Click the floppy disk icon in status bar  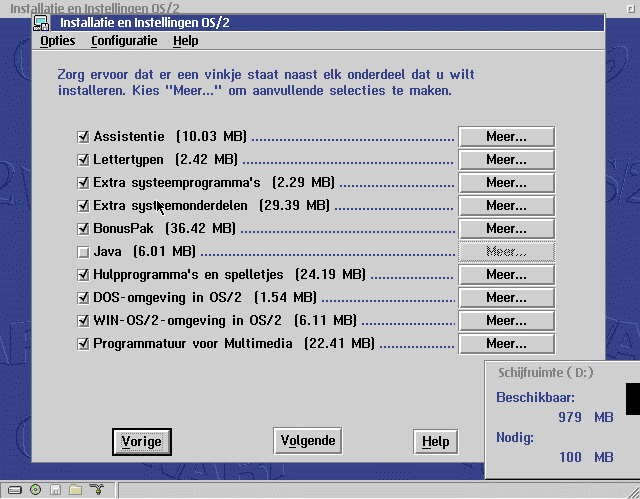(56, 490)
